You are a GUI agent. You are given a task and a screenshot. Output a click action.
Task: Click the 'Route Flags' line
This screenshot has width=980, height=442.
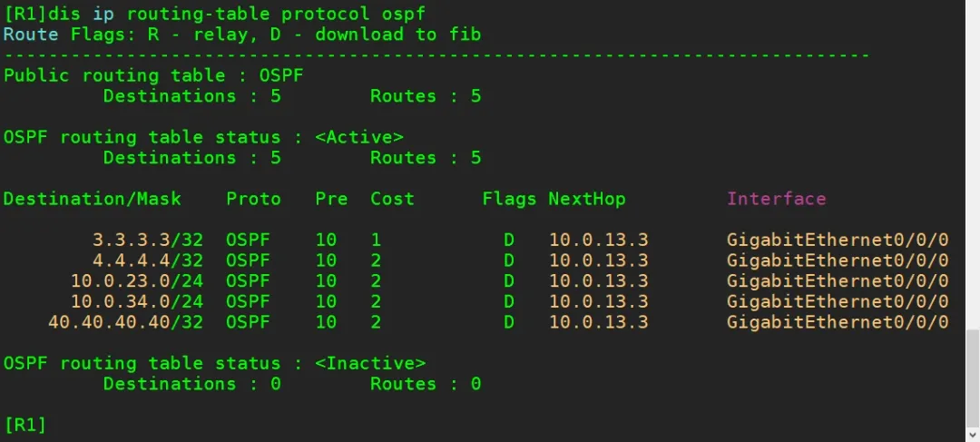[242, 34]
